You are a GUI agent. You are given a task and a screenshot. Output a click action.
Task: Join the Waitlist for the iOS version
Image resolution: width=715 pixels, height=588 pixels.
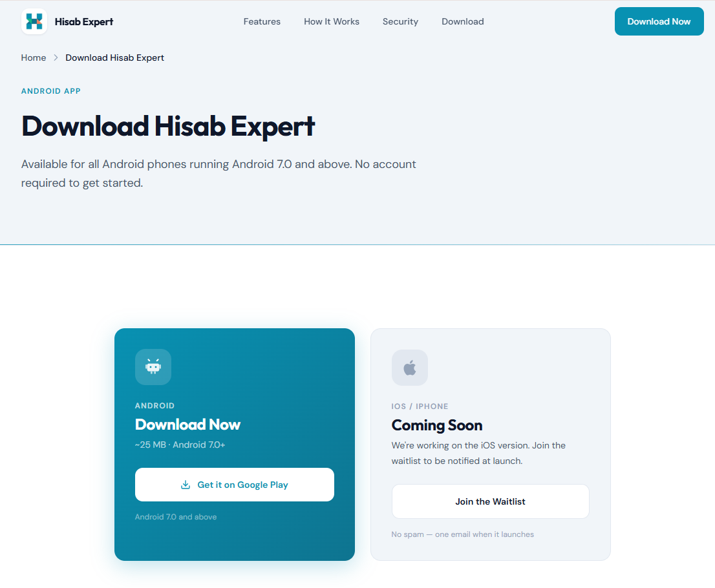490,501
